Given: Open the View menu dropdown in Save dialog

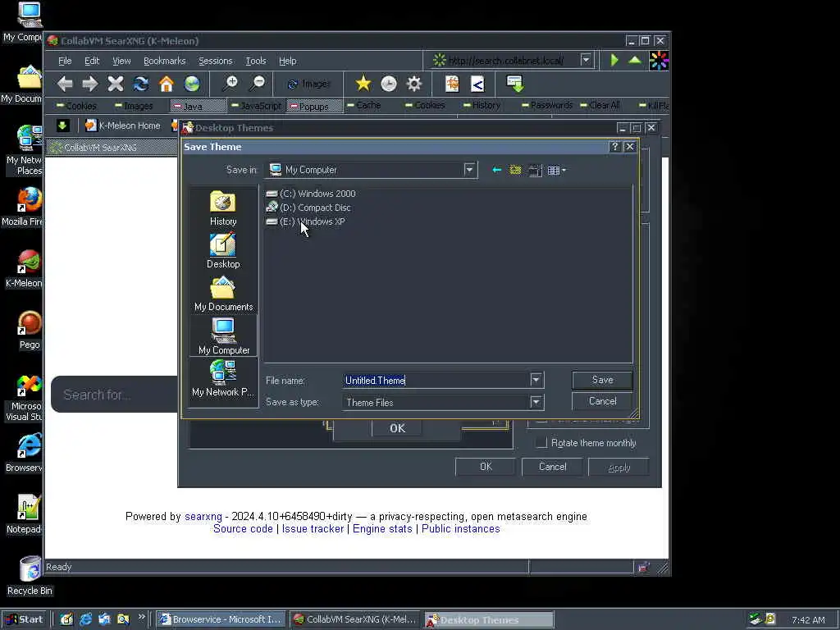Looking at the screenshot, I should [557, 171].
